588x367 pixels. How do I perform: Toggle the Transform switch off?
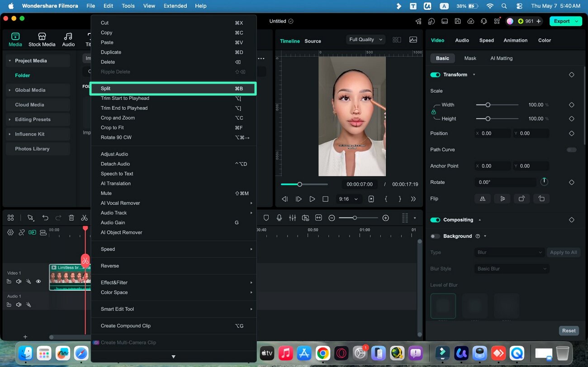click(x=435, y=75)
